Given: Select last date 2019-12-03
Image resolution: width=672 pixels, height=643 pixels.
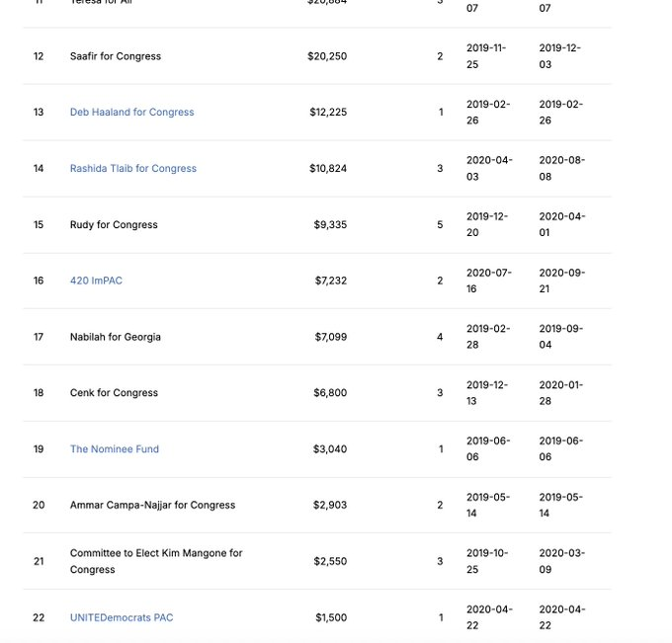Looking at the screenshot, I should point(560,56).
